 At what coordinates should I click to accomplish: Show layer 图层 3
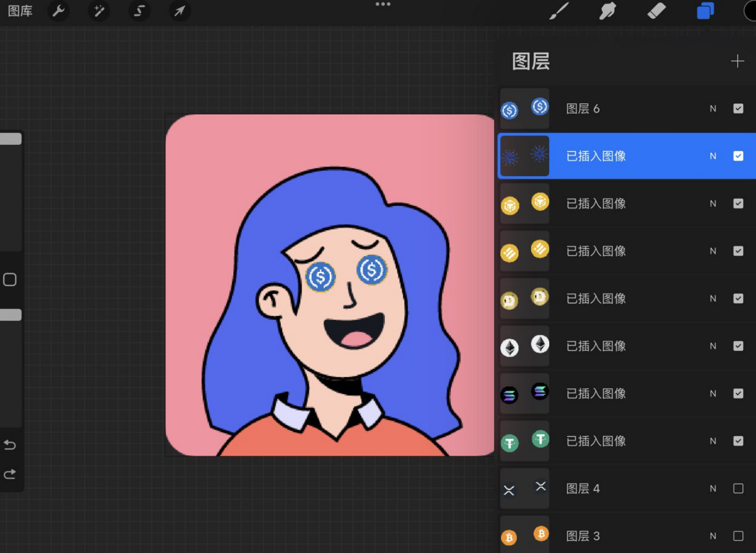coord(738,536)
